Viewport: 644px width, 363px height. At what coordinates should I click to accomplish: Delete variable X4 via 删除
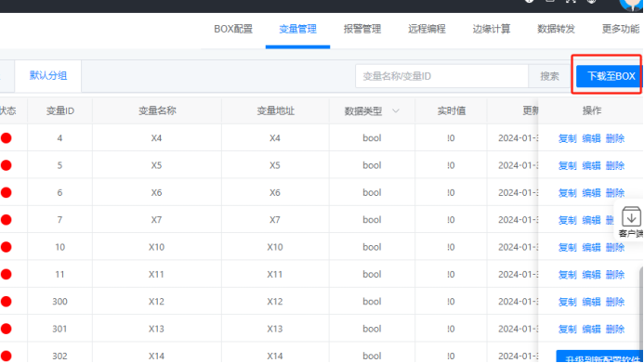[615, 138]
